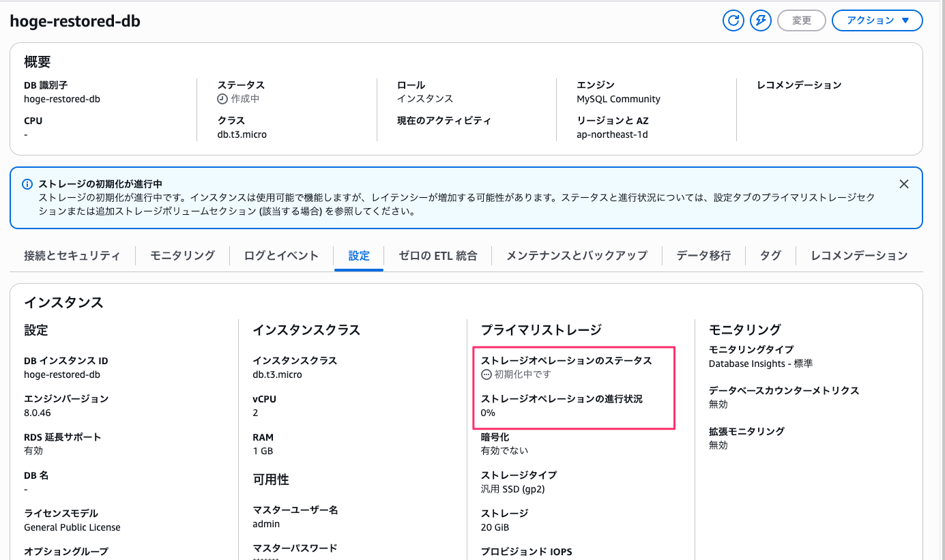Click the 現在のアクティビティ label

tap(444, 121)
